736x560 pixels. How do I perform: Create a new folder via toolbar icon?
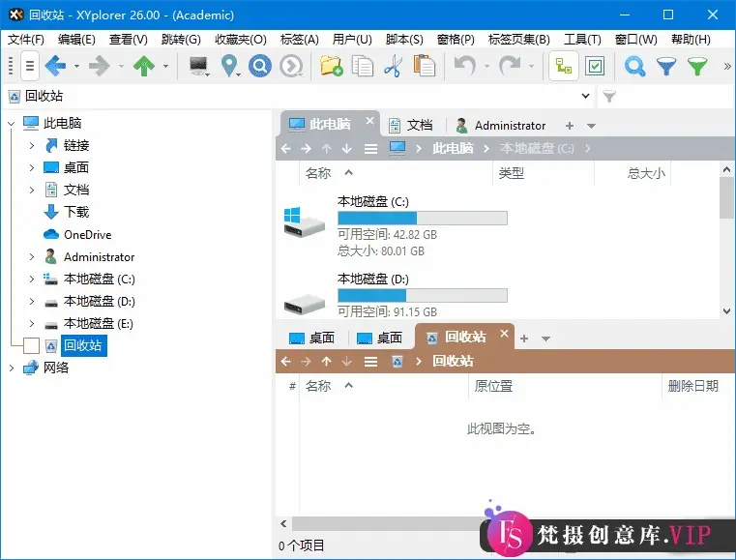pyautogui.click(x=332, y=66)
